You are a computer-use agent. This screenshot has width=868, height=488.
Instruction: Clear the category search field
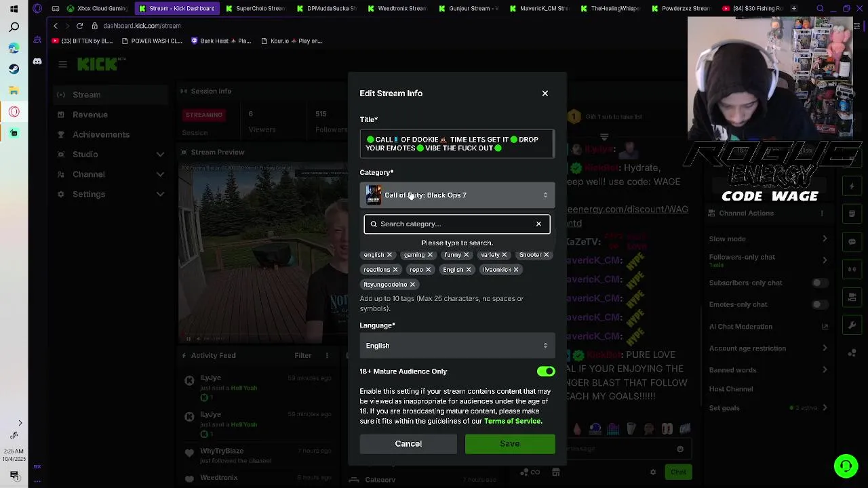click(538, 224)
